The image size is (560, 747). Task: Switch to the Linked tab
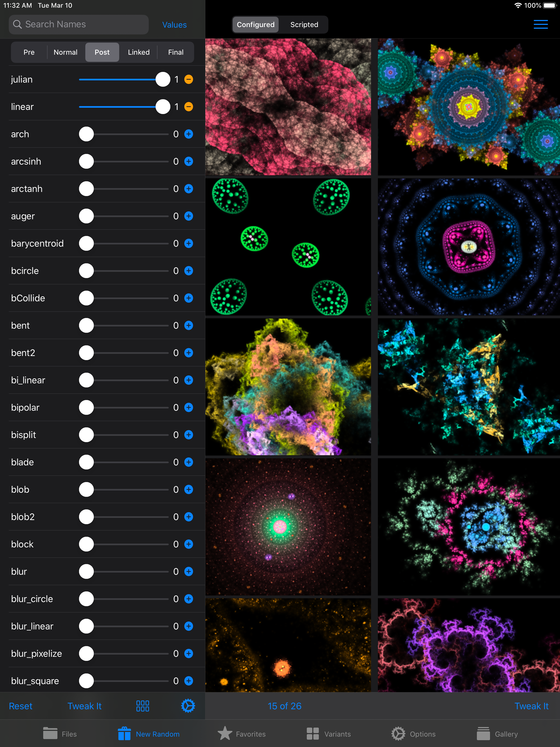(138, 52)
